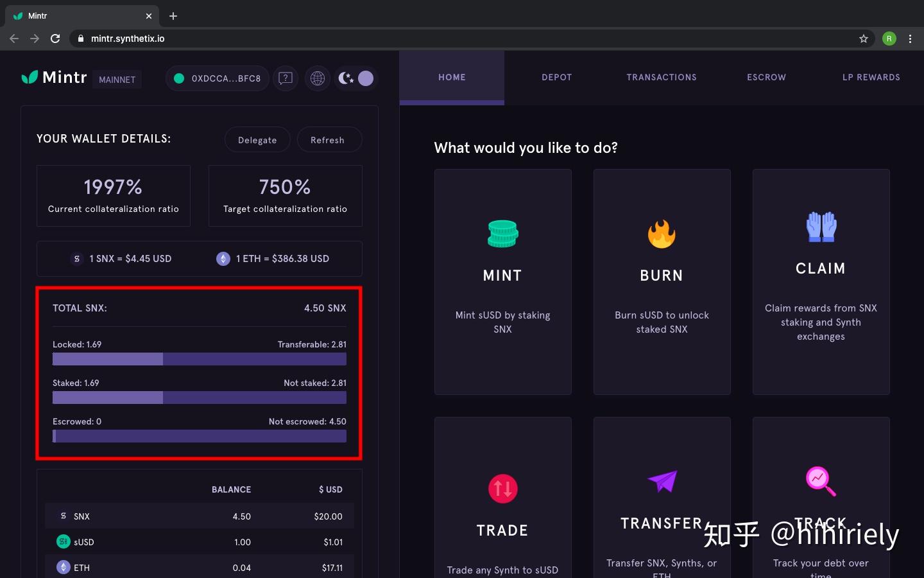Open the help question-mark icon

point(286,78)
